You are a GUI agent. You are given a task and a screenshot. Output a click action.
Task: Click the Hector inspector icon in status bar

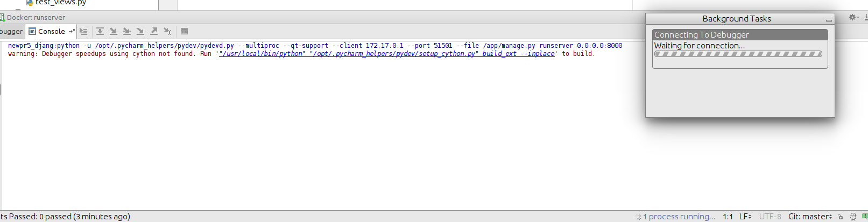coord(853,217)
